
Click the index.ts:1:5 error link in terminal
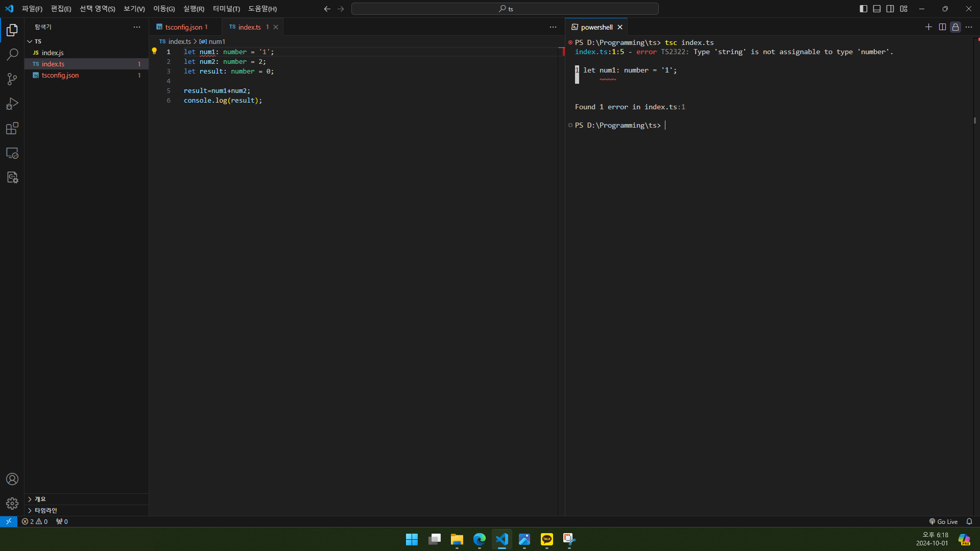coord(599,52)
